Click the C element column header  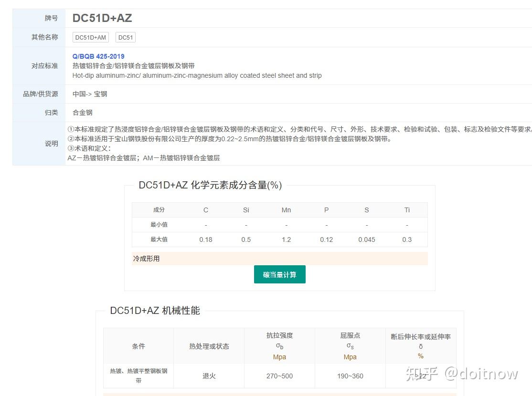[205, 210]
